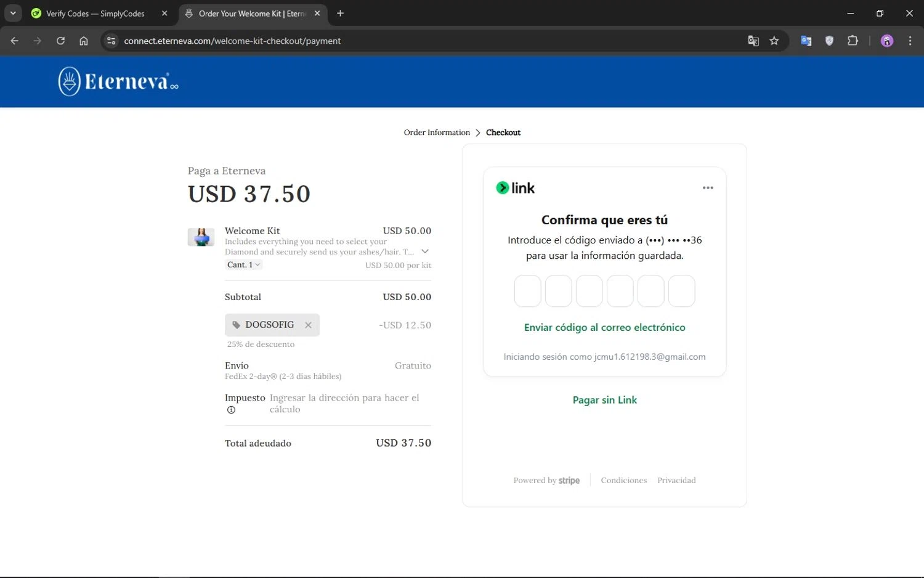Open the Condiciones link

point(624,480)
